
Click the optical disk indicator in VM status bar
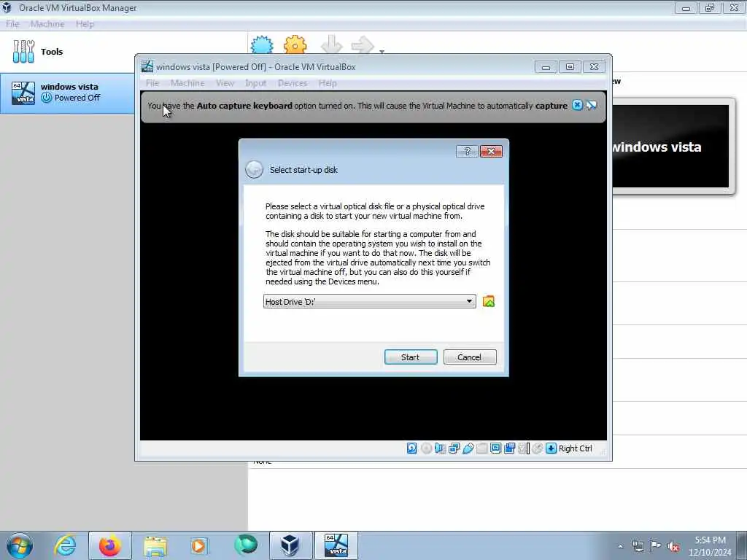[426, 448]
